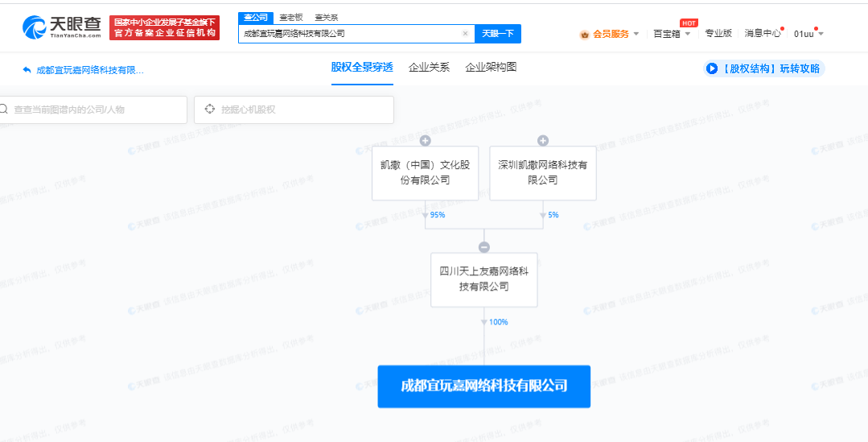Select the 凯撒（中国）文化股份有限公司 node
This screenshot has height=442, width=868.
(x=425, y=173)
